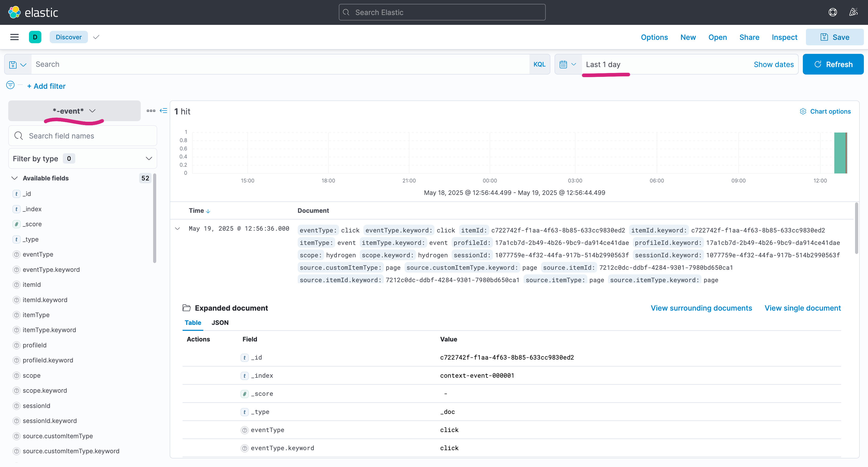The width and height of the screenshot is (868, 467).
Task: Click the filter options circle icon
Action: (x=10, y=85)
